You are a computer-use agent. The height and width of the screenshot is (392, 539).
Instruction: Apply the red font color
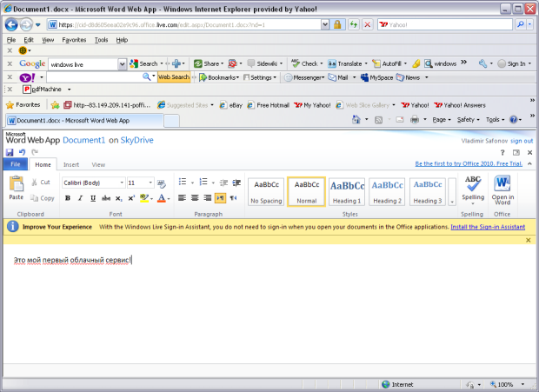[161, 198]
